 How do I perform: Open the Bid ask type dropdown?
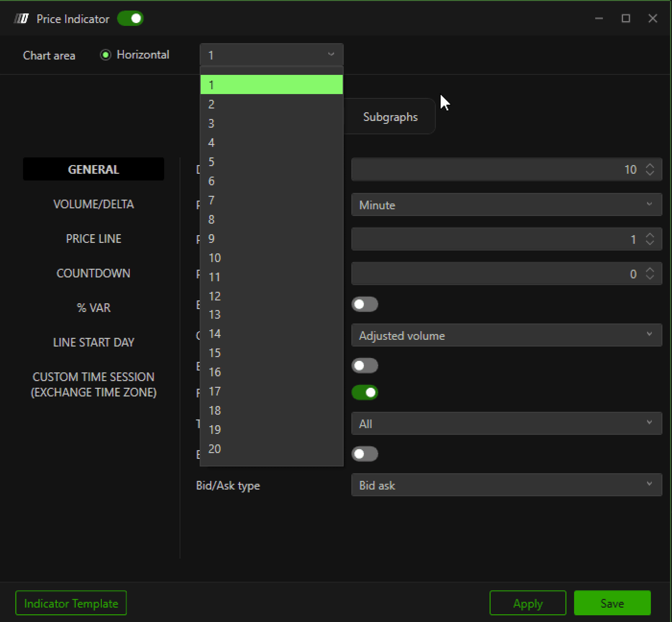click(506, 485)
